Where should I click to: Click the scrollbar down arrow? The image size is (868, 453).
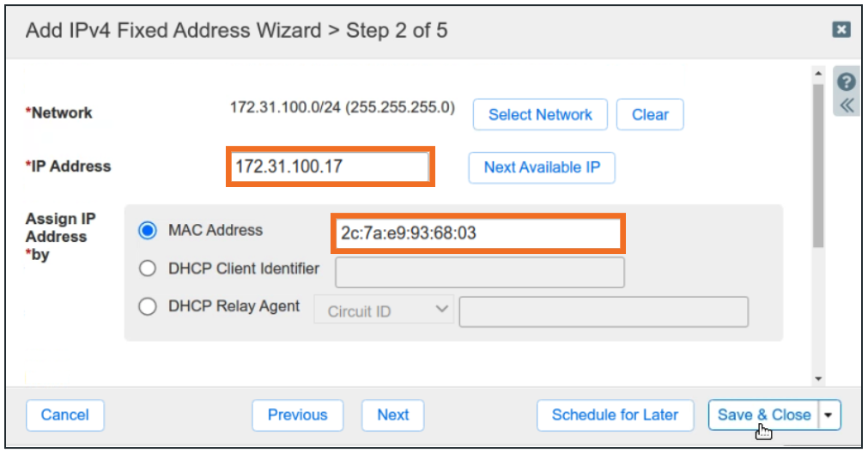coord(818,377)
